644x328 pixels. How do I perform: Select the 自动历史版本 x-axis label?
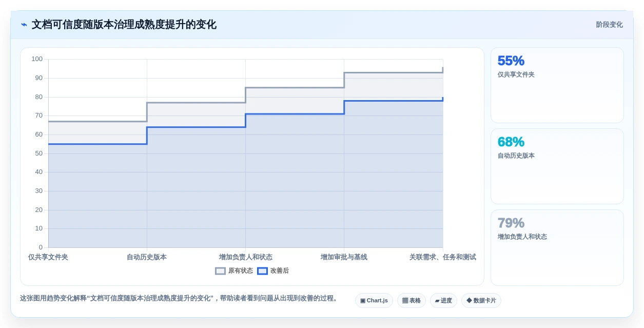click(147, 257)
